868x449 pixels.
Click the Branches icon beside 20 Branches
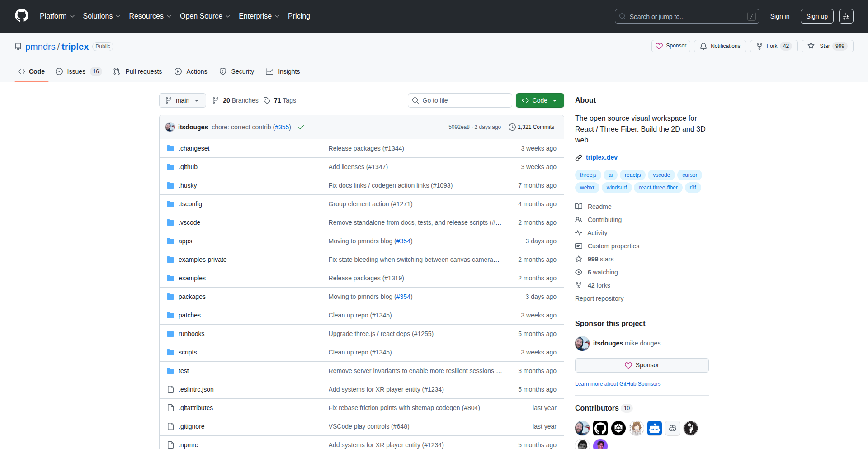click(216, 100)
